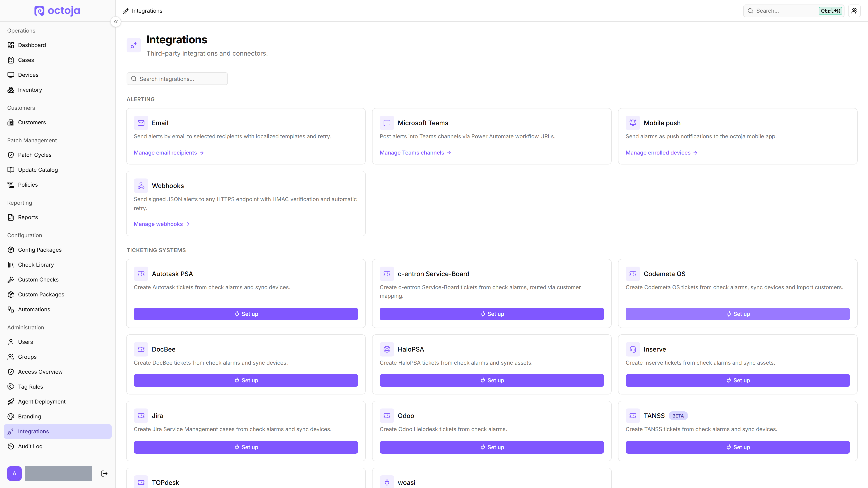
Task: Click the Policies scroll icon
Action: click(11, 185)
